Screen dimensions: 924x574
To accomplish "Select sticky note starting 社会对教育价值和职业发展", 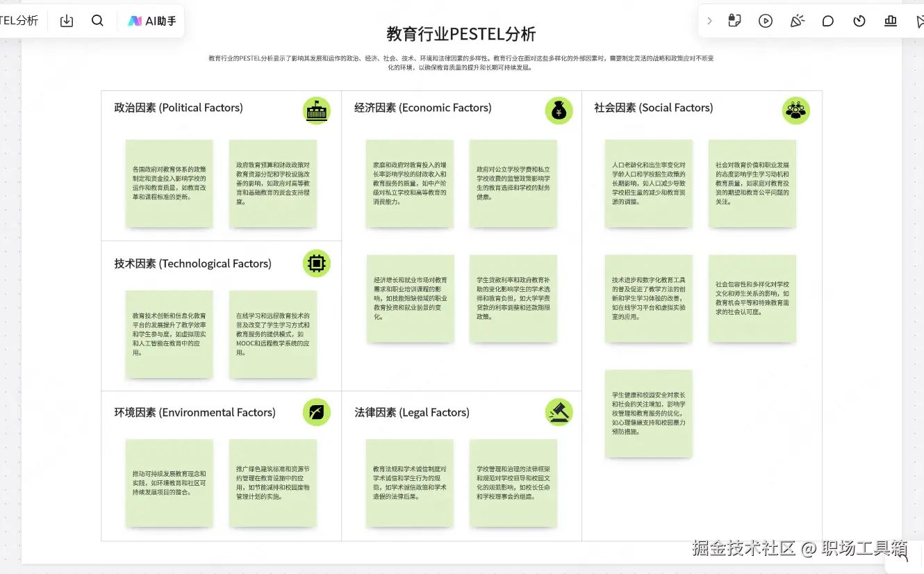I will (752, 183).
